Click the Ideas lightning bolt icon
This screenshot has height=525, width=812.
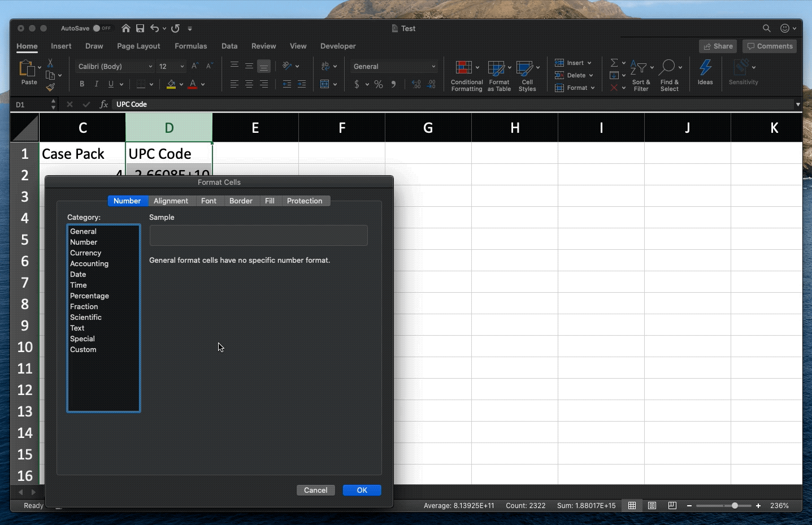(x=705, y=68)
